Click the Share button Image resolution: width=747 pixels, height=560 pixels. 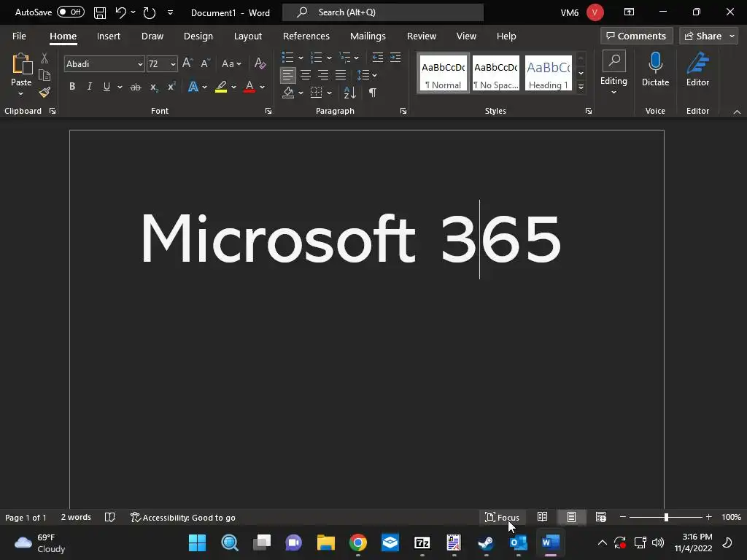pos(703,36)
